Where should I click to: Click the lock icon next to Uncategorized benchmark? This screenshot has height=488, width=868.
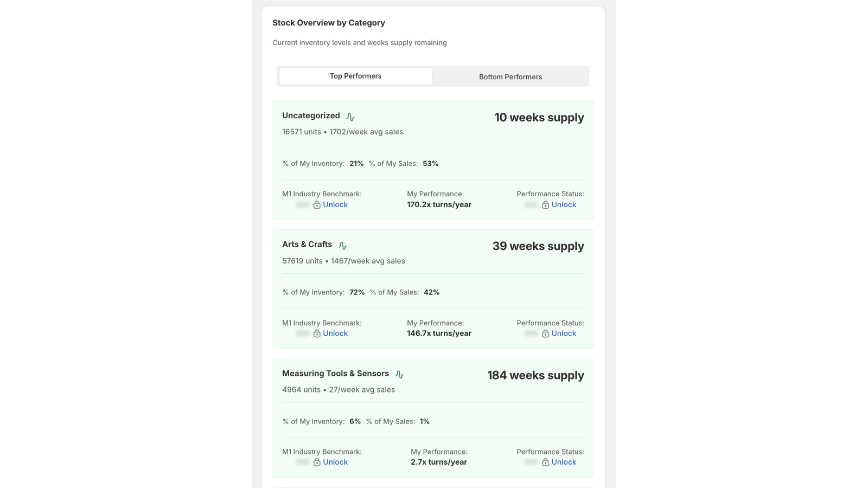pyautogui.click(x=316, y=205)
